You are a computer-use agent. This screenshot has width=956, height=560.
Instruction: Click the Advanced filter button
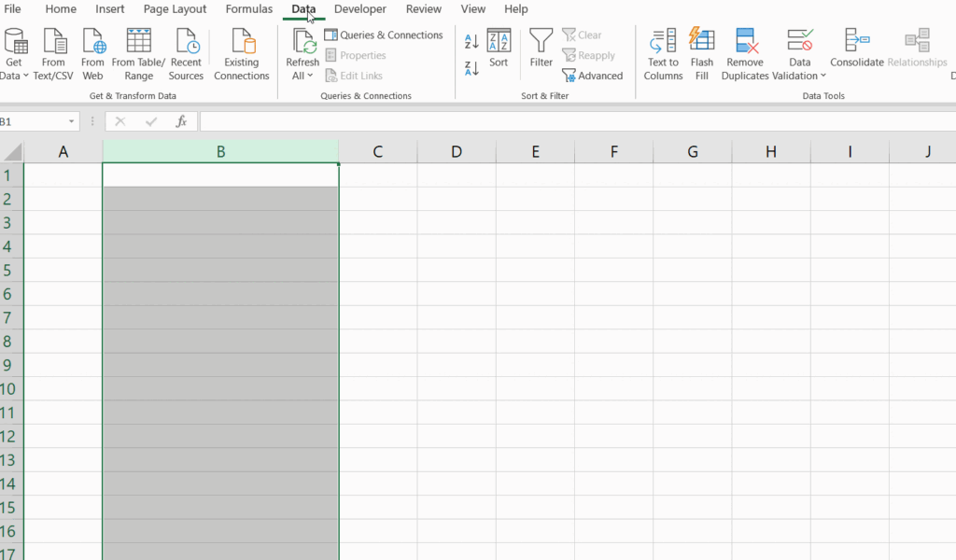pyautogui.click(x=592, y=76)
